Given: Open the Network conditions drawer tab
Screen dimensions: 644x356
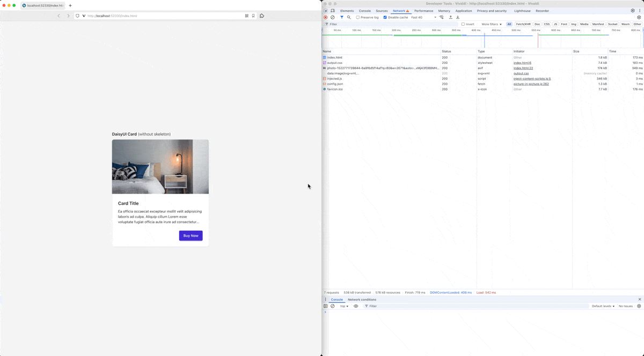Looking at the screenshot, I should [362, 300].
